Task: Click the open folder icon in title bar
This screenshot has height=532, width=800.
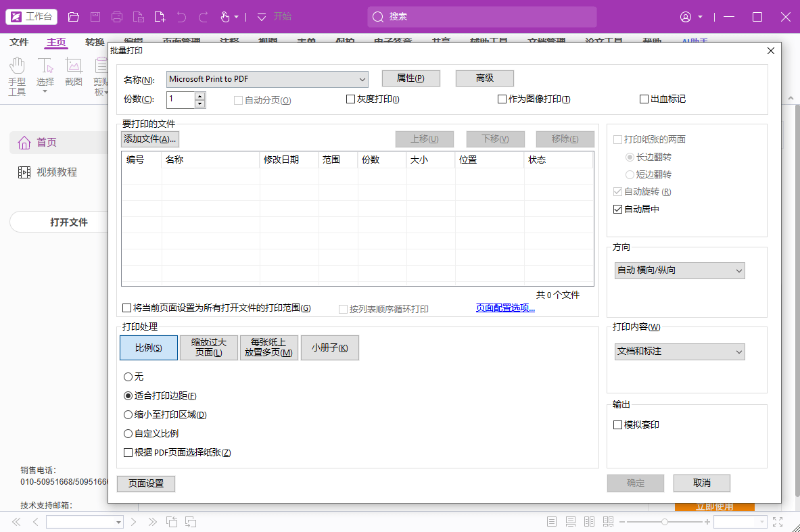Action: coord(74,17)
